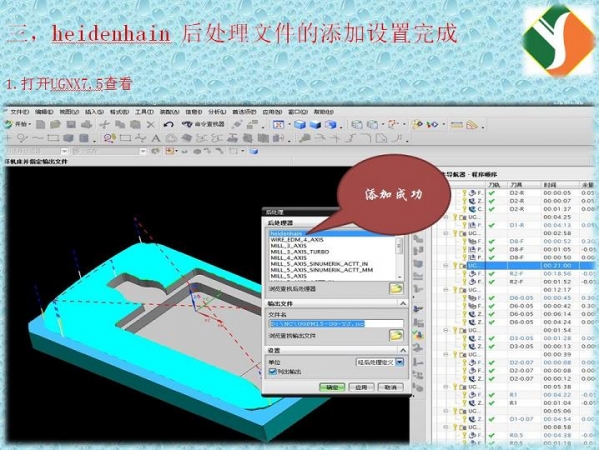Click the Copy icon in toolbar

pos(120,125)
